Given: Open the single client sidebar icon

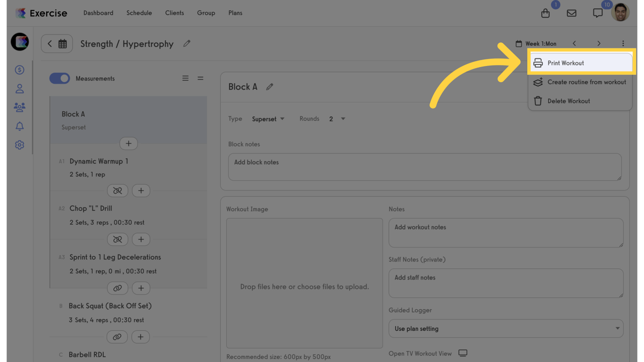Looking at the screenshot, I should pos(19,89).
